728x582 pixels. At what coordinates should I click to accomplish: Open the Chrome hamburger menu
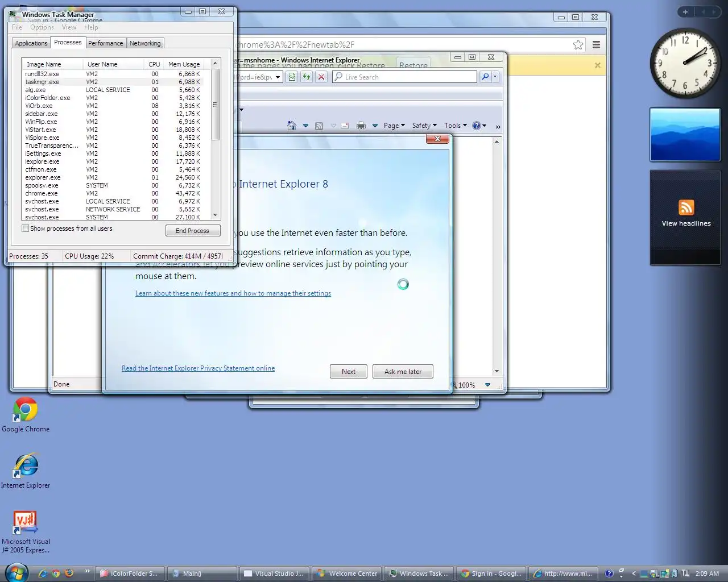[x=596, y=44]
